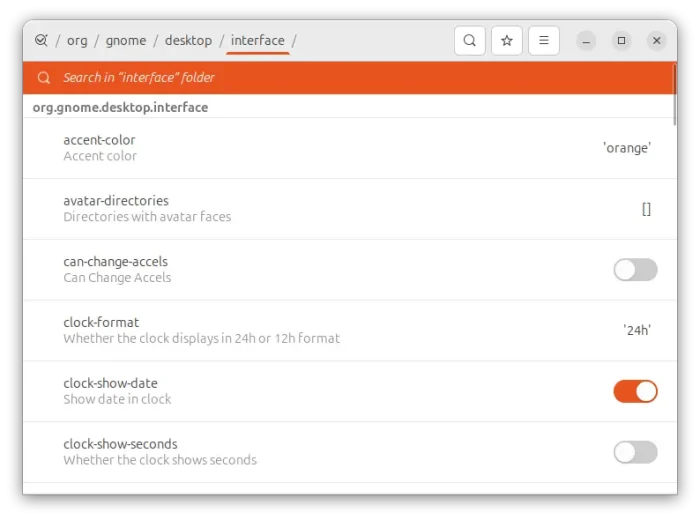
Task: Focus the Search in interface folder field
Action: tap(350, 78)
